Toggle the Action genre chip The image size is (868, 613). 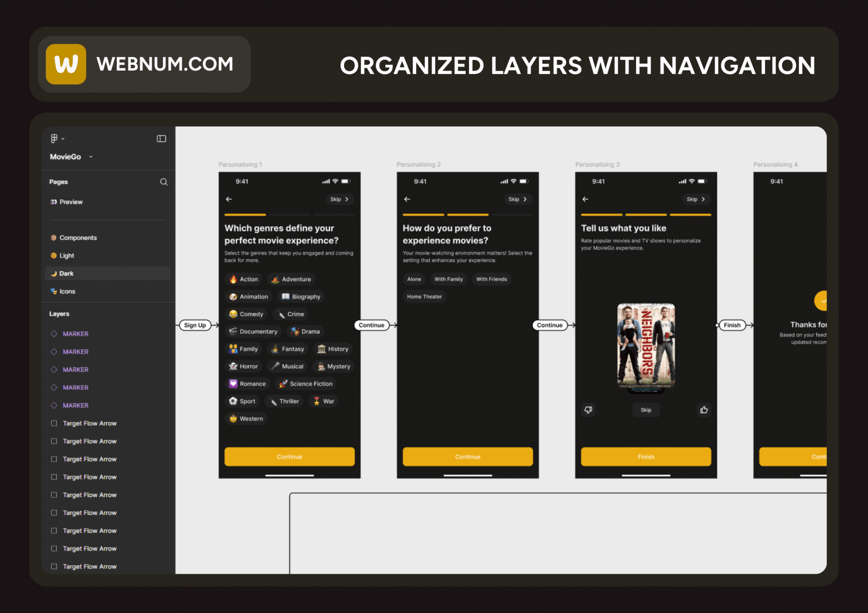click(x=244, y=279)
